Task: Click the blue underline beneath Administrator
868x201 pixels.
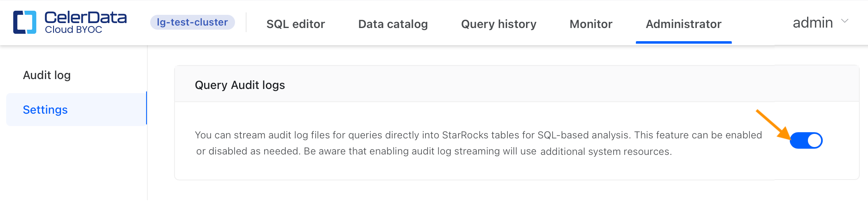Action: point(683,42)
